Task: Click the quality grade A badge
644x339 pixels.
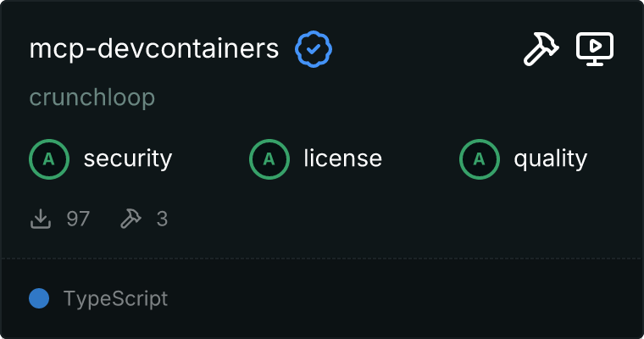Action: tap(480, 159)
